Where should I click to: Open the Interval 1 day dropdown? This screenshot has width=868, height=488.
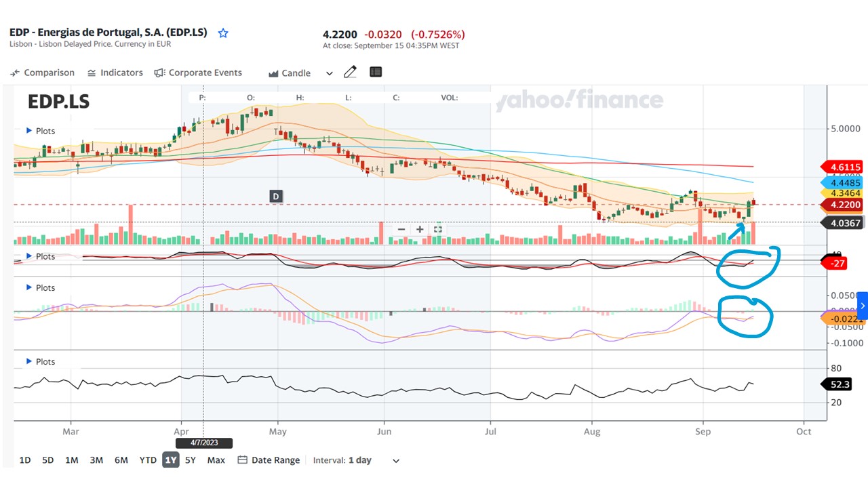coord(356,460)
